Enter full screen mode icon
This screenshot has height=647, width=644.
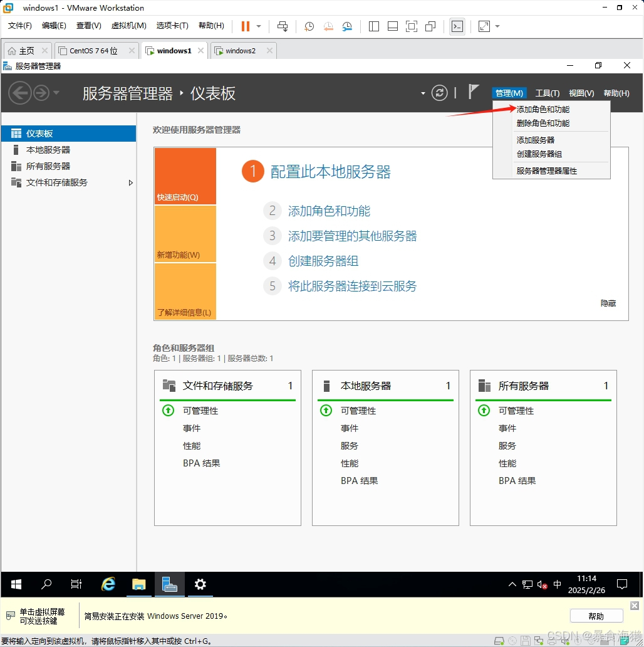[412, 26]
